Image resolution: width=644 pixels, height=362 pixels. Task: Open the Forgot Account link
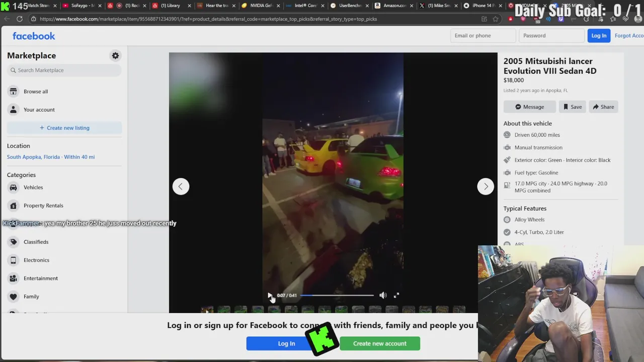click(x=629, y=36)
